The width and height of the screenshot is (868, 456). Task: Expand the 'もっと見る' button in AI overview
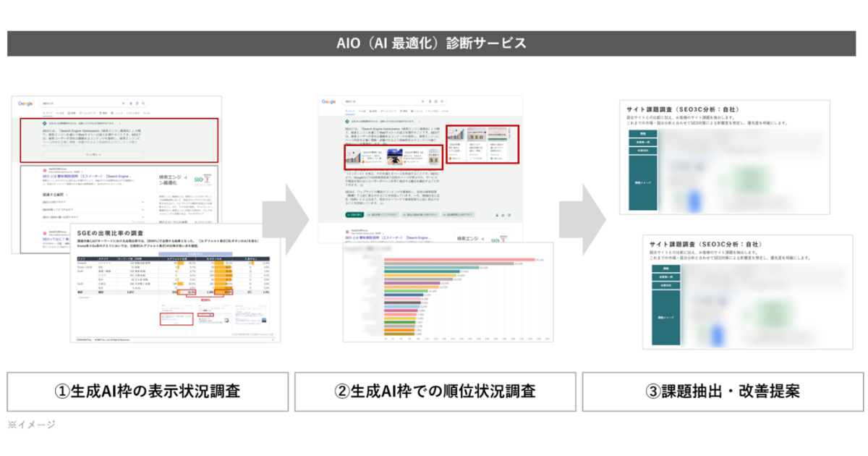click(93, 154)
